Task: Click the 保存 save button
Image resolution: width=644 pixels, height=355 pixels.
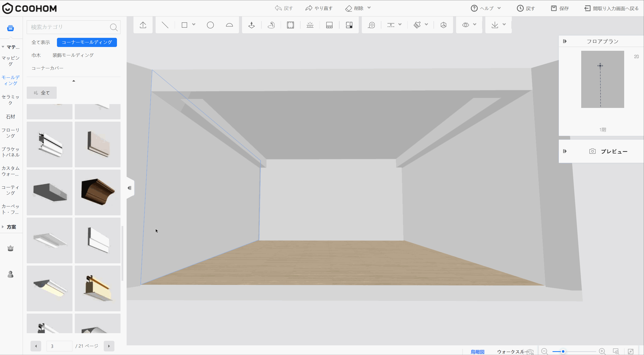Action: (560, 8)
